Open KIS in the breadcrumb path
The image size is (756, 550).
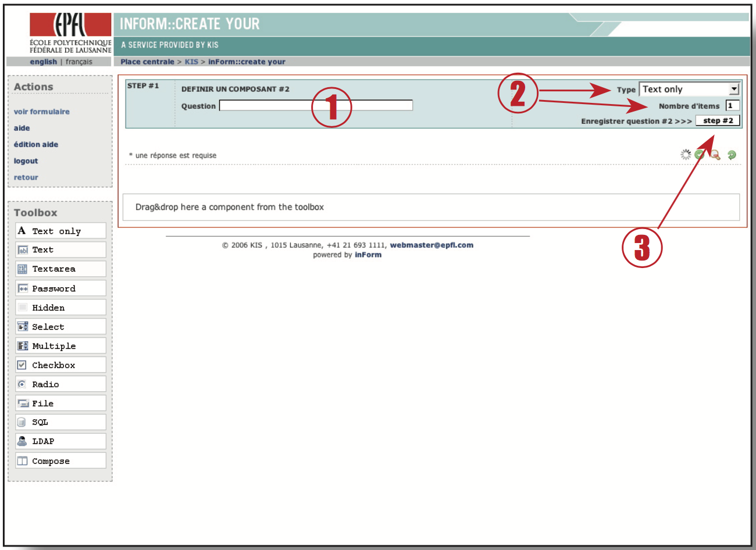(x=191, y=62)
